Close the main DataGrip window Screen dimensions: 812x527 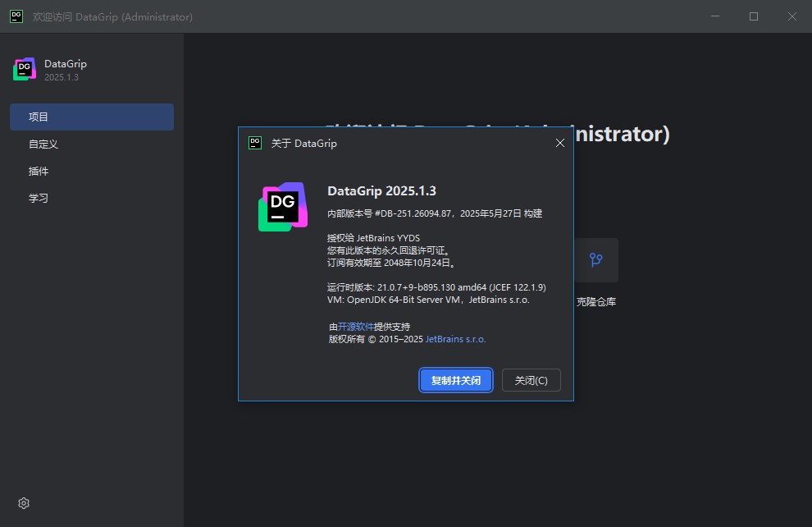point(792,16)
